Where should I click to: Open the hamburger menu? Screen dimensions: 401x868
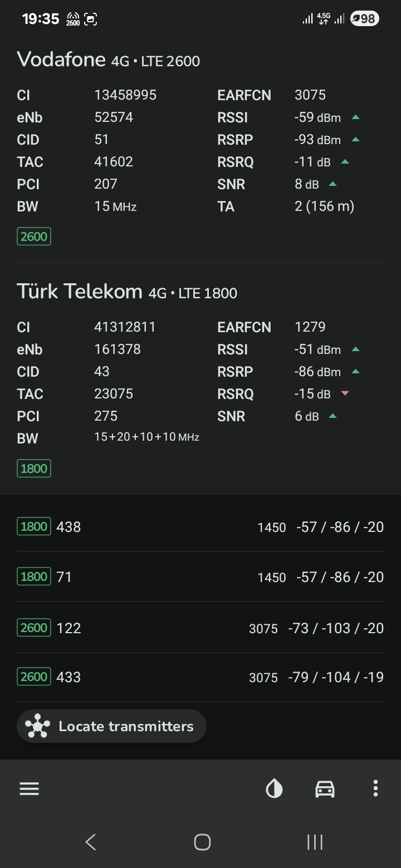[x=29, y=788]
